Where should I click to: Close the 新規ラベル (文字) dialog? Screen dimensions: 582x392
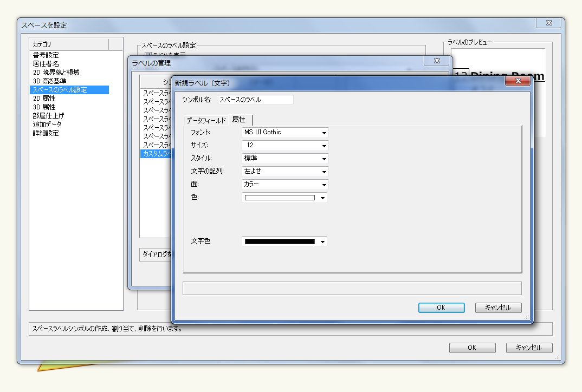coord(517,81)
